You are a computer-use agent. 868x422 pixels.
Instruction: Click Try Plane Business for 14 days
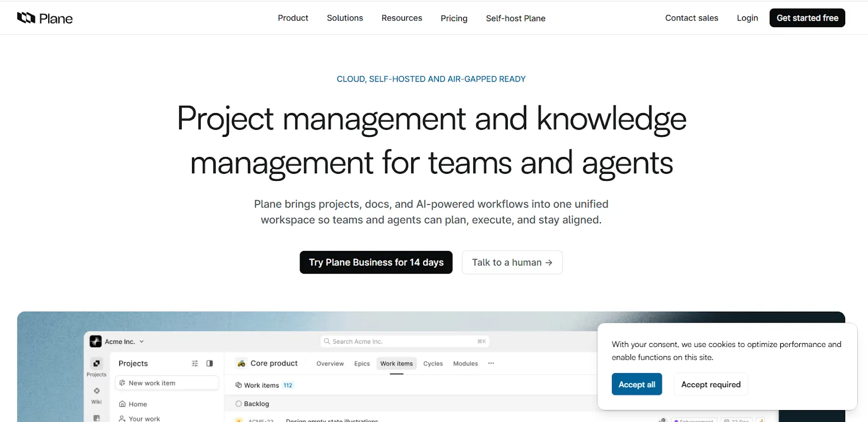click(x=376, y=262)
